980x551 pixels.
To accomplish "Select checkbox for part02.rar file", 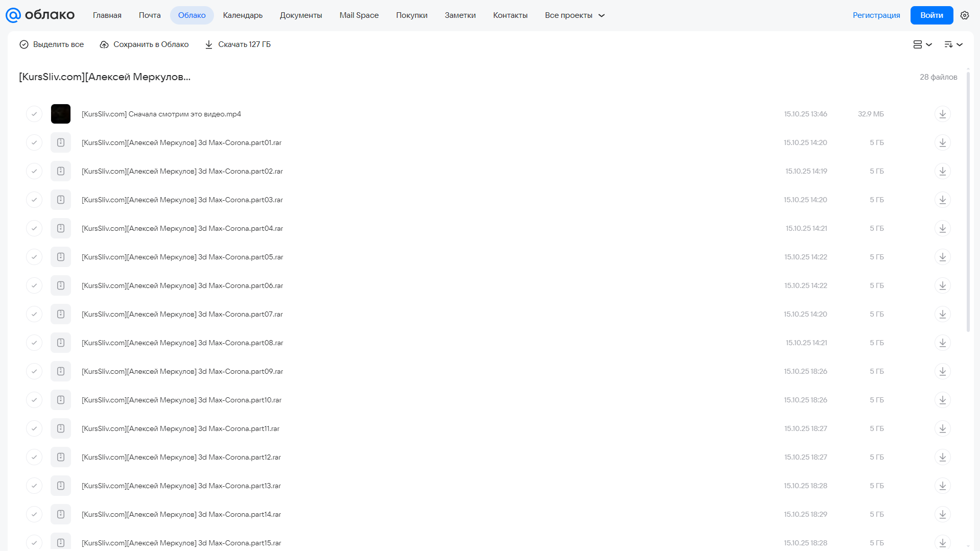I will click(34, 171).
